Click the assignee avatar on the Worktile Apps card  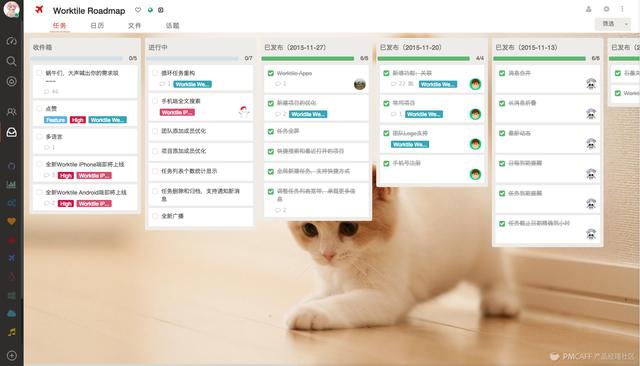360,84
